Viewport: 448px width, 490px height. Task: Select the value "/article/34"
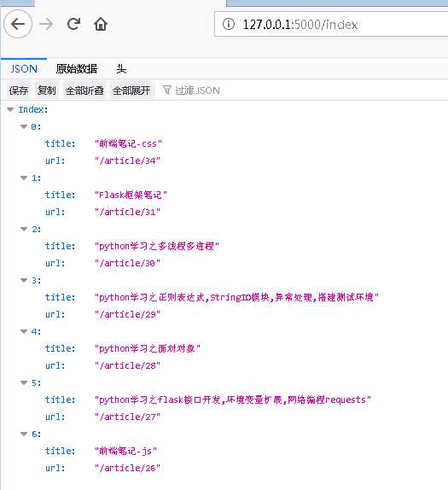(x=127, y=160)
